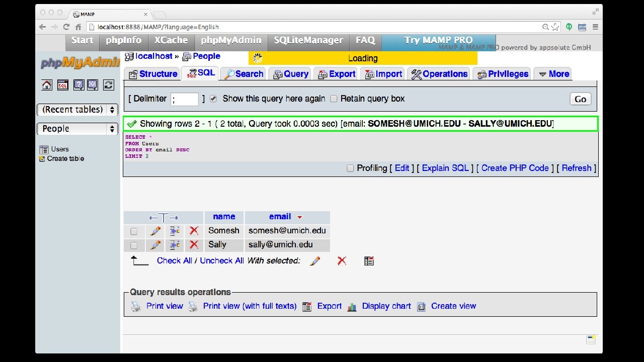This screenshot has width=644, height=362.
Task: Enable the Profiling checkbox
Action: pos(350,168)
